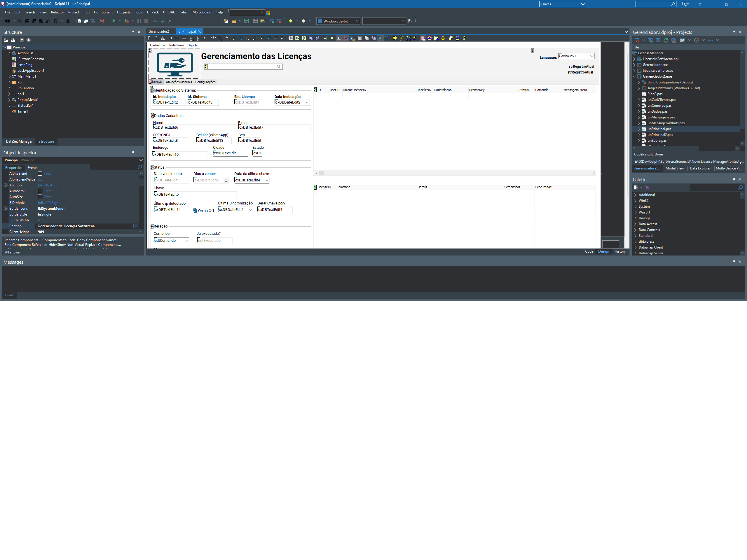Expand unDados.pas in project tree
747x560 pixels.
(638, 111)
